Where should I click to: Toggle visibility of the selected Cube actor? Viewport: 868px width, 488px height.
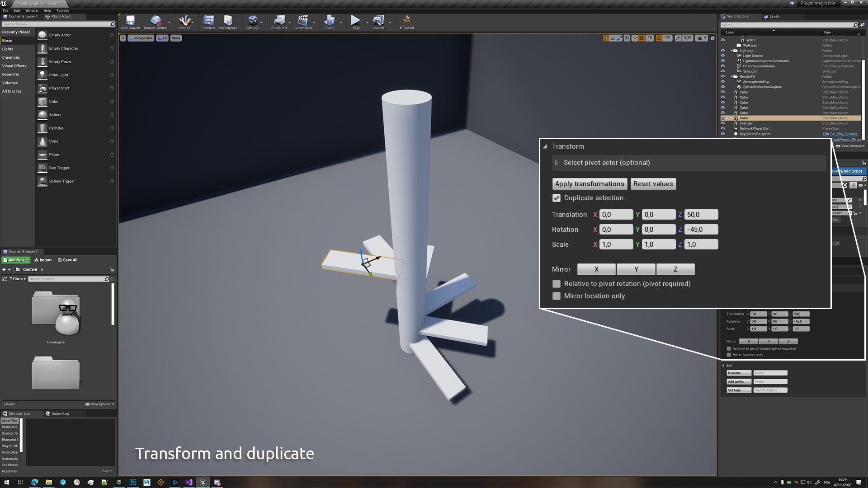click(723, 118)
